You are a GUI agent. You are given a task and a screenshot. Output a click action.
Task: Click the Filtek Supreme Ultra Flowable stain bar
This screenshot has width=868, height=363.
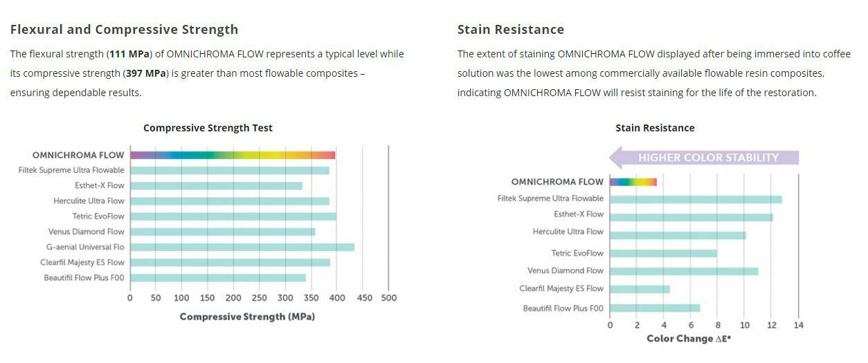click(x=695, y=199)
